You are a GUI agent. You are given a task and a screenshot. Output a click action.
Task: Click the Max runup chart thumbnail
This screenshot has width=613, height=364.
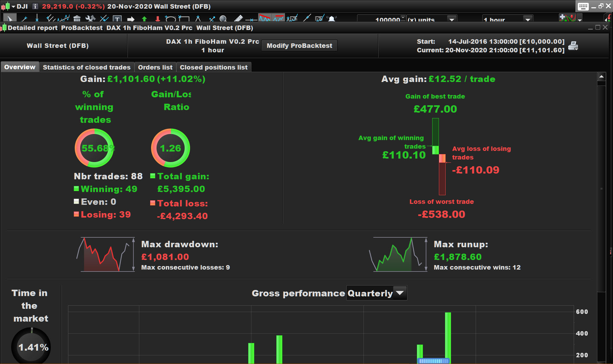(x=399, y=254)
